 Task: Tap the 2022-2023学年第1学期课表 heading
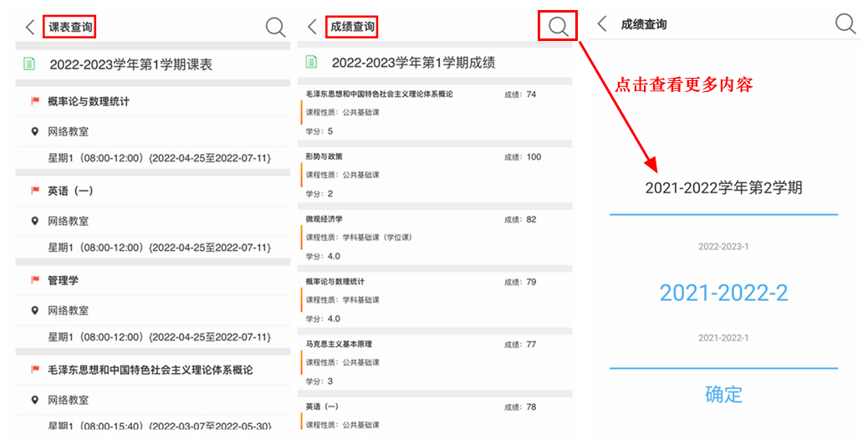[130, 64]
